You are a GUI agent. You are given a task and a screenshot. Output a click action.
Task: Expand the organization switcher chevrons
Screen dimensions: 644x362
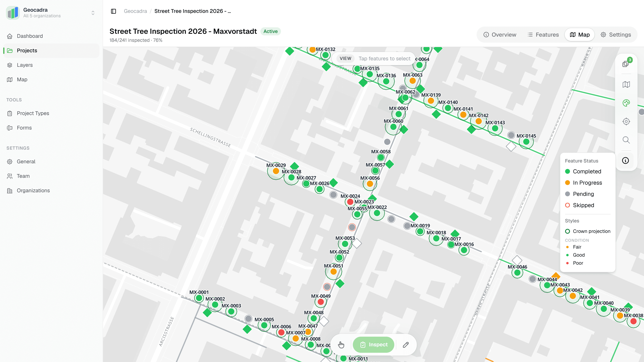(x=93, y=13)
